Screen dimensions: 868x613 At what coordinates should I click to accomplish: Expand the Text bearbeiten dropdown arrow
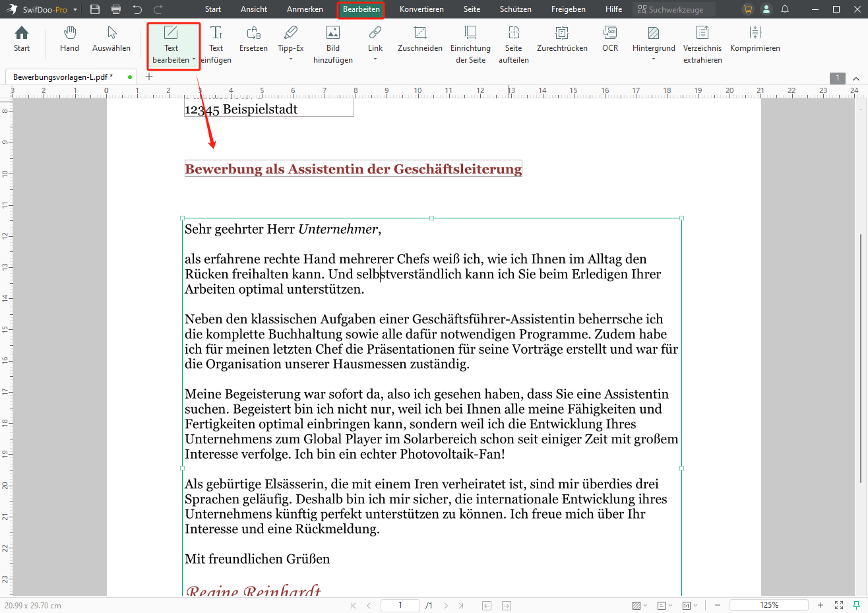[x=194, y=60]
